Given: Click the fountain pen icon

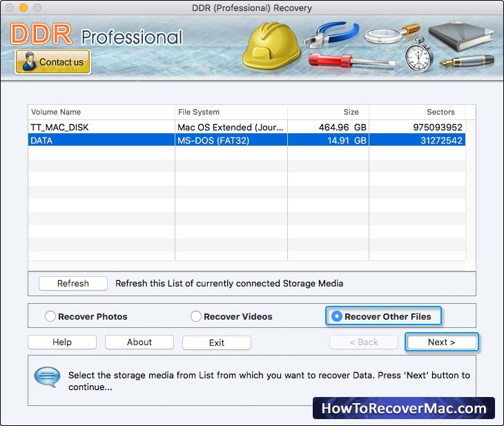Looking at the screenshot, I should [x=467, y=61].
